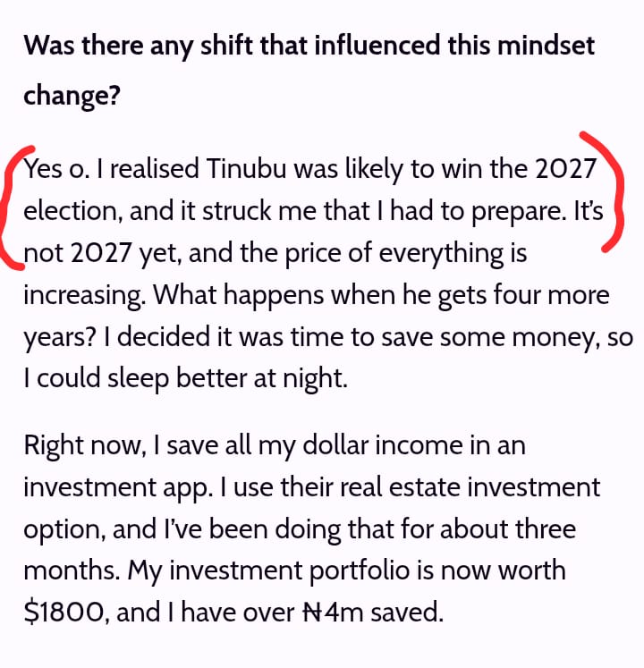Image resolution: width=644 pixels, height=668 pixels.
Task: Click the Naira symbol before 4m
Action: pos(313,613)
